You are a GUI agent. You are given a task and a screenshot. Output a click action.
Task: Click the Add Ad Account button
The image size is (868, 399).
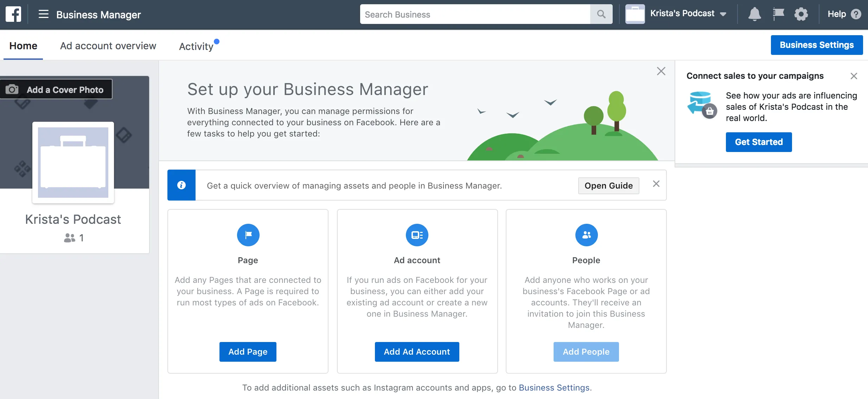click(x=417, y=351)
